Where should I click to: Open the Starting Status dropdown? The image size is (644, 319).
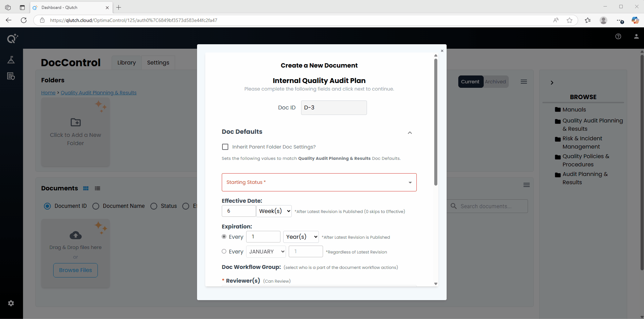coord(319,182)
